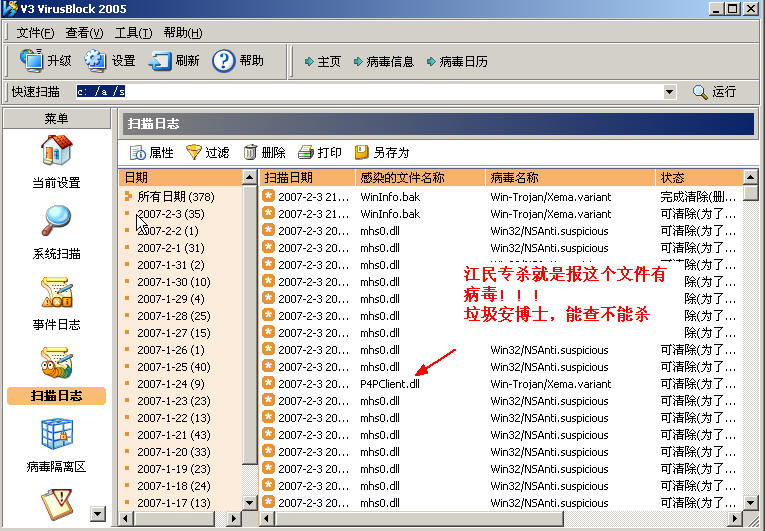Click date list horizontal right arrow
The width and height of the screenshot is (765, 531).
pos(234,518)
